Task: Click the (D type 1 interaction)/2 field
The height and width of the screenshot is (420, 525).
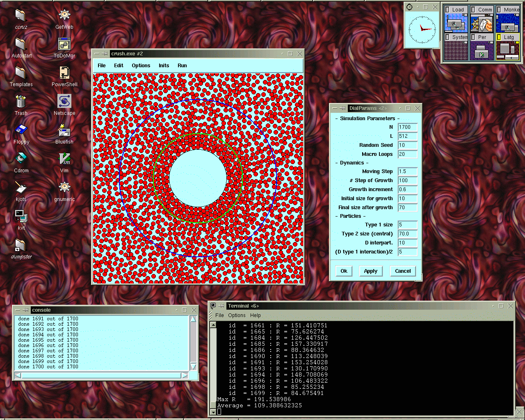Action: point(408,252)
